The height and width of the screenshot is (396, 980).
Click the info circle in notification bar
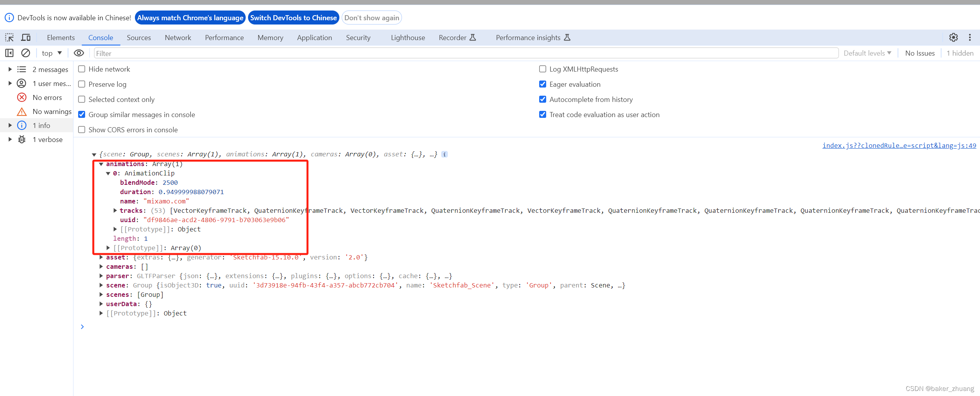click(x=9, y=18)
